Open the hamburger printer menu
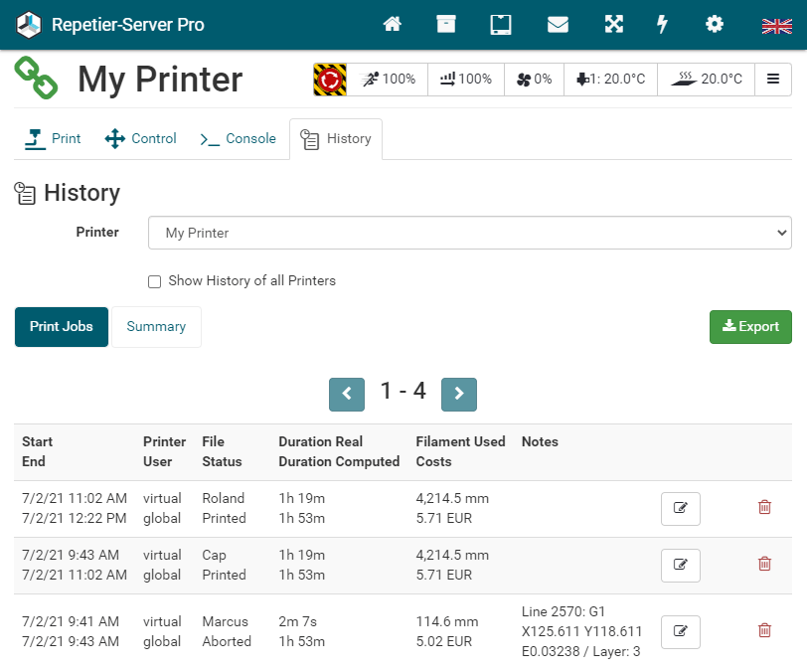The width and height of the screenshot is (807, 672). click(773, 80)
